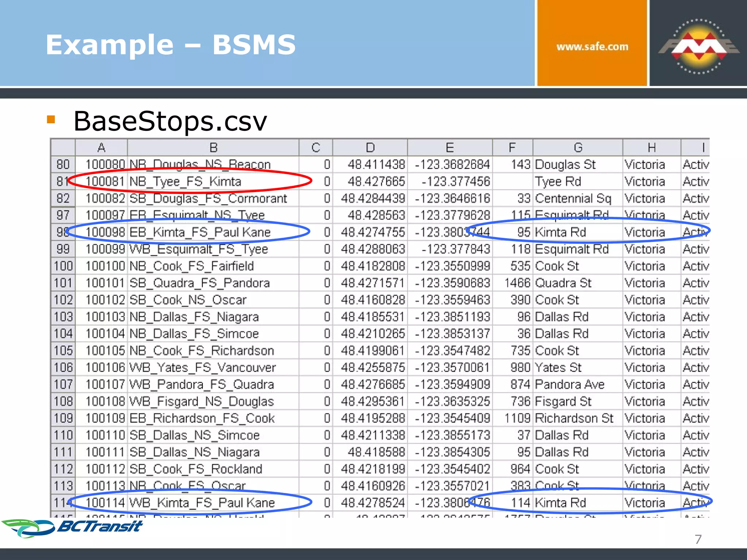The height and width of the screenshot is (560, 747).
Task: Select column D header
Action: (370, 148)
